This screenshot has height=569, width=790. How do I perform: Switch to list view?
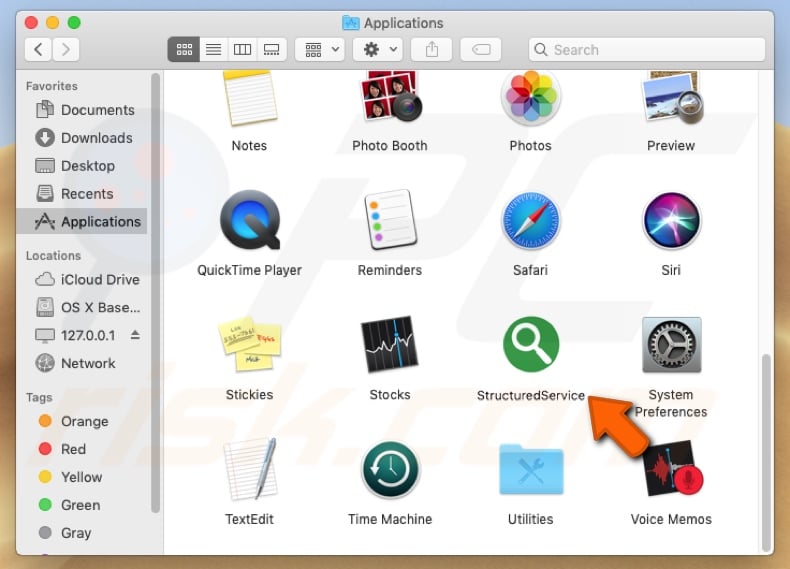214,49
